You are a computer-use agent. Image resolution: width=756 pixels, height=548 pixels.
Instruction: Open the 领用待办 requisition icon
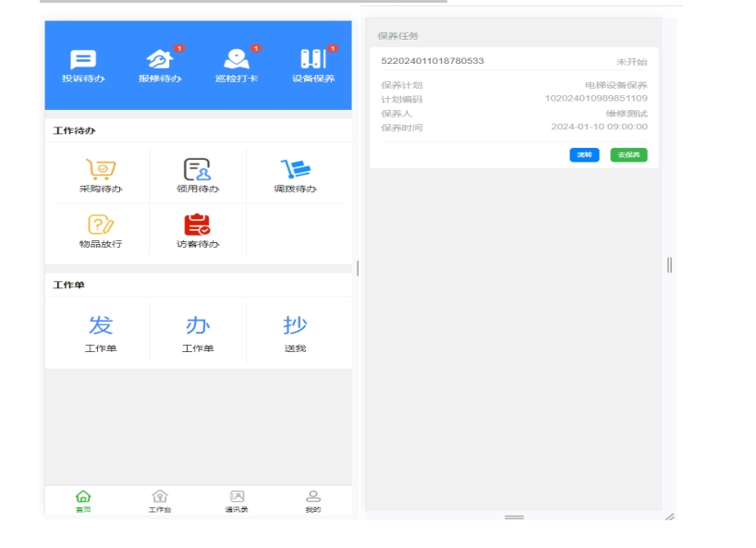[x=197, y=169]
